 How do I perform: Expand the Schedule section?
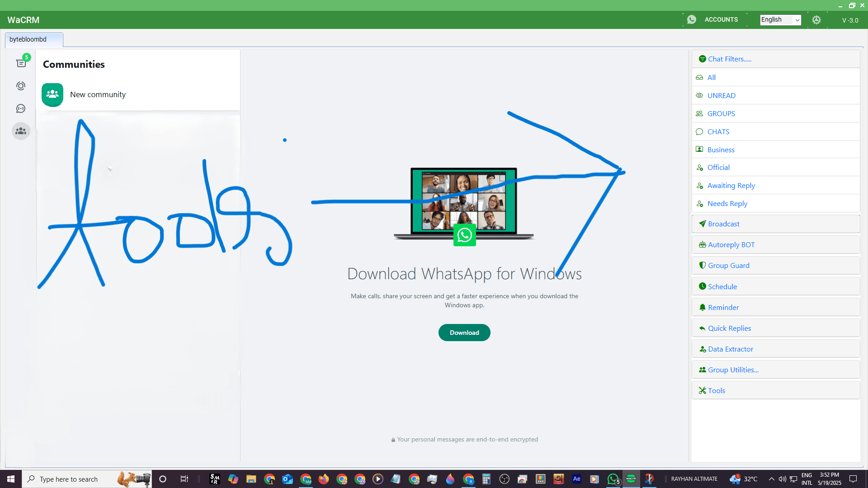(x=776, y=286)
